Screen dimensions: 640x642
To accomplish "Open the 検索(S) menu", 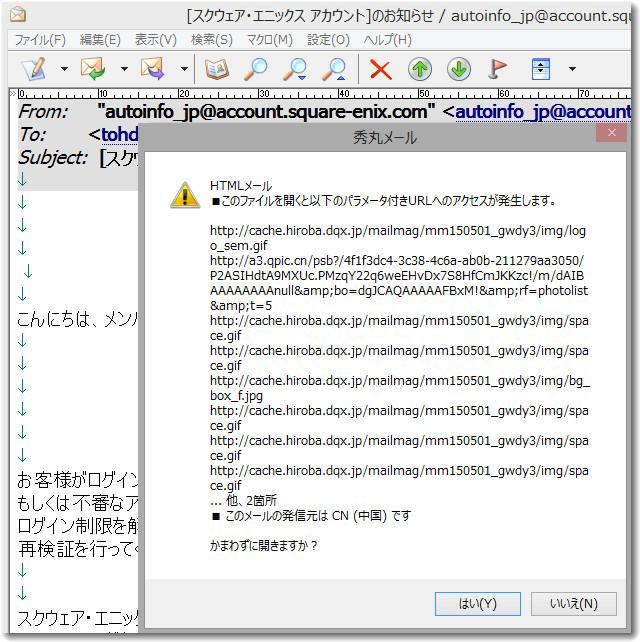I will point(212,40).
